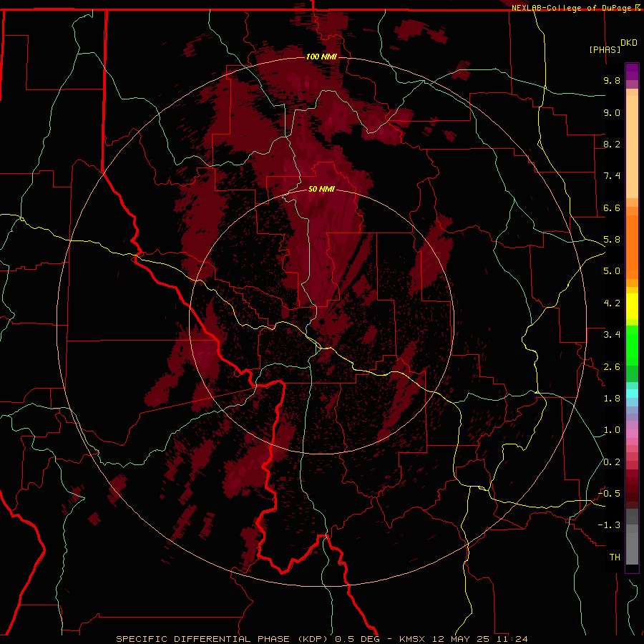Click the small logo icon after DuPage
This screenshot has height=644, width=644.
pyautogui.click(x=638, y=7)
